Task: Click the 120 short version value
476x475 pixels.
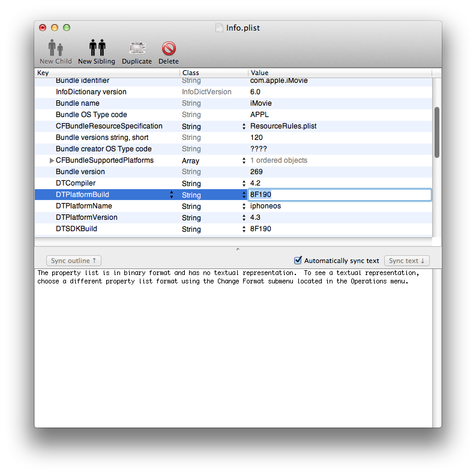Action: point(256,138)
